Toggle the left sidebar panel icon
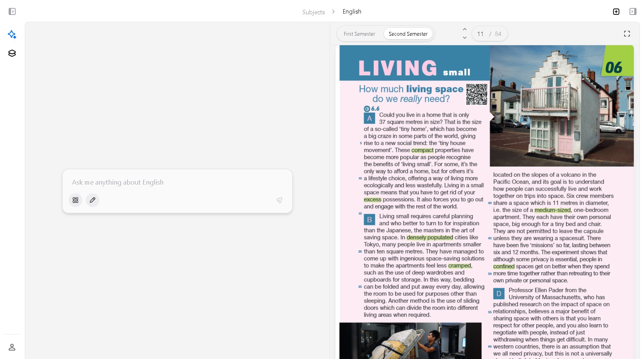The image size is (644, 359). coord(12,12)
